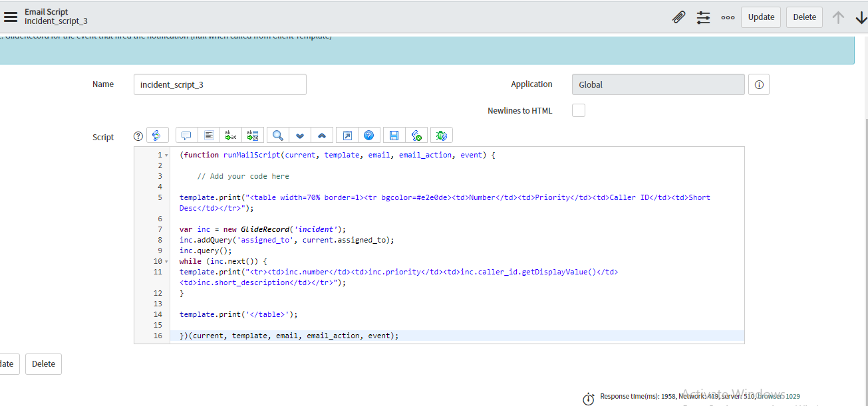Toggle syntax checking icon
The height and width of the screenshot is (406, 868).
click(x=416, y=136)
